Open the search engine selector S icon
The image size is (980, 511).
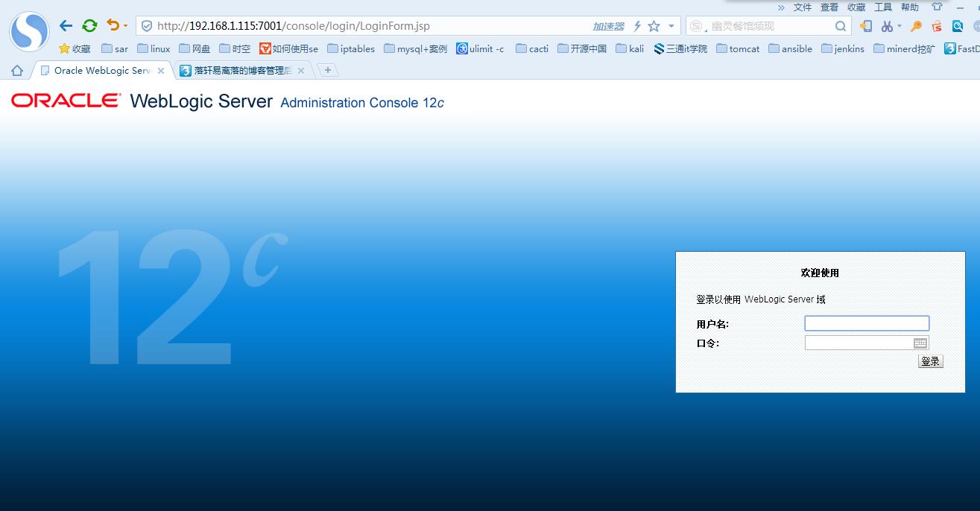tap(697, 26)
